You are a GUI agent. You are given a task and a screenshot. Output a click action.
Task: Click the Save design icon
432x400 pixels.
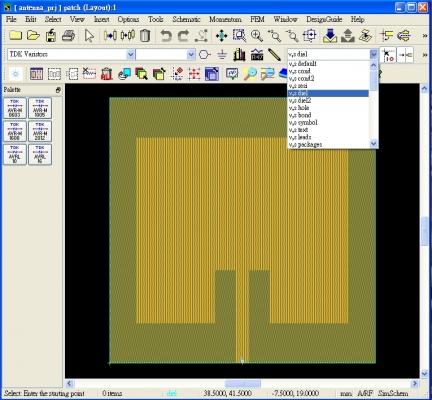point(51,35)
